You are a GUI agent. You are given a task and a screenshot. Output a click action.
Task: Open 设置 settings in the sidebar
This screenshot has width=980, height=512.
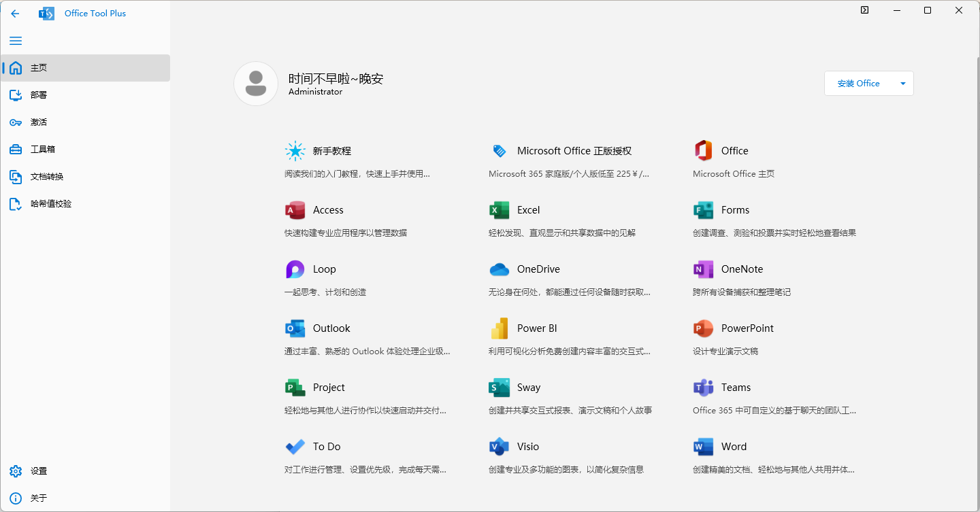(x=86, y=471)
